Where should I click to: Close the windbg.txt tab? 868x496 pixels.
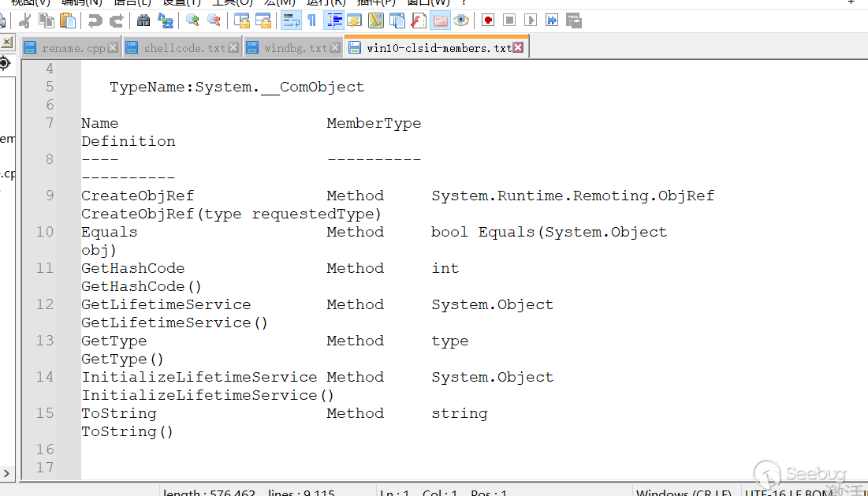pyautogui.click(x=335, y=47)
